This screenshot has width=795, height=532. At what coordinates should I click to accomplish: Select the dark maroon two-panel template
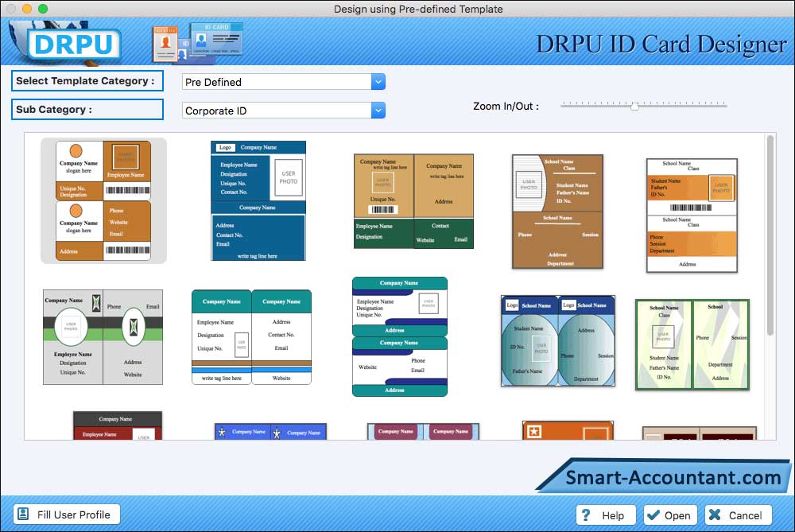700,433
